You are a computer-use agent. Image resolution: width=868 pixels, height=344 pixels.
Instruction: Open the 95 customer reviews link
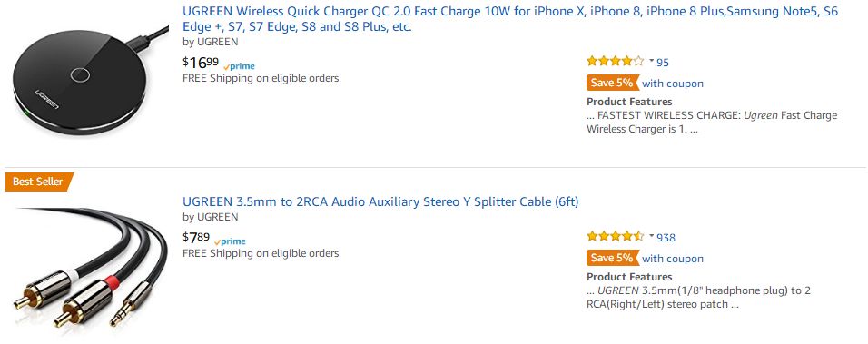pos(663,62)
